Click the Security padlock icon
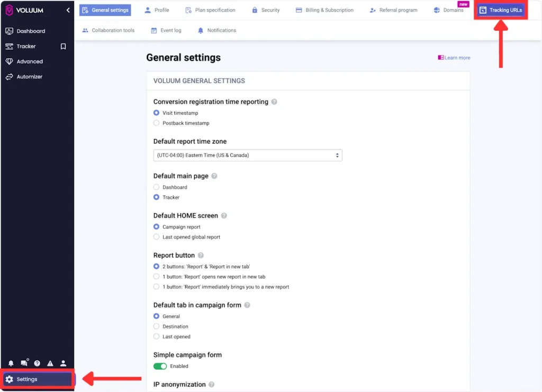Screen dimensions: 542x392 pyautogui.click(x=255, y=10)
